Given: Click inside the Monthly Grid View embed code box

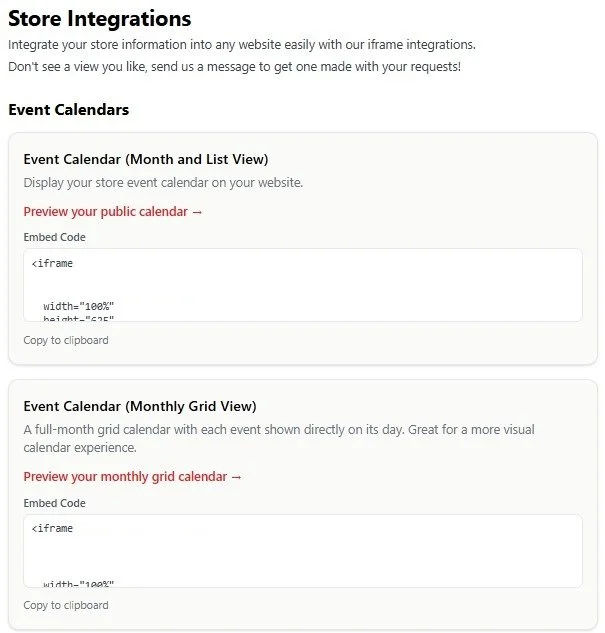Looking at the screenshot, I should (x=303, y=551).
